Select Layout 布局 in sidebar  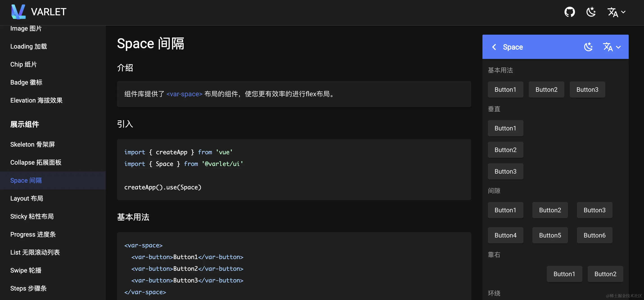27,198
